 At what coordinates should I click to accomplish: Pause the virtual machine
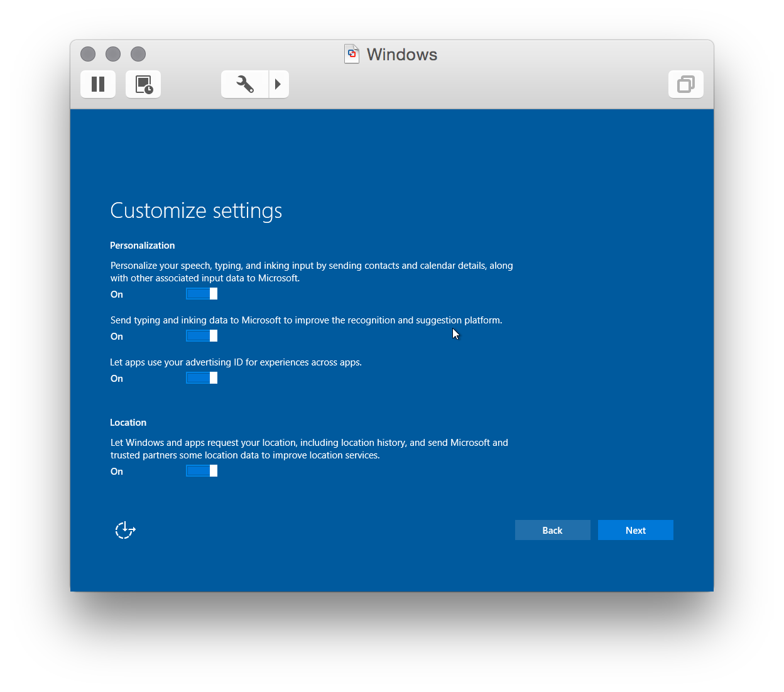click(98, 84)
